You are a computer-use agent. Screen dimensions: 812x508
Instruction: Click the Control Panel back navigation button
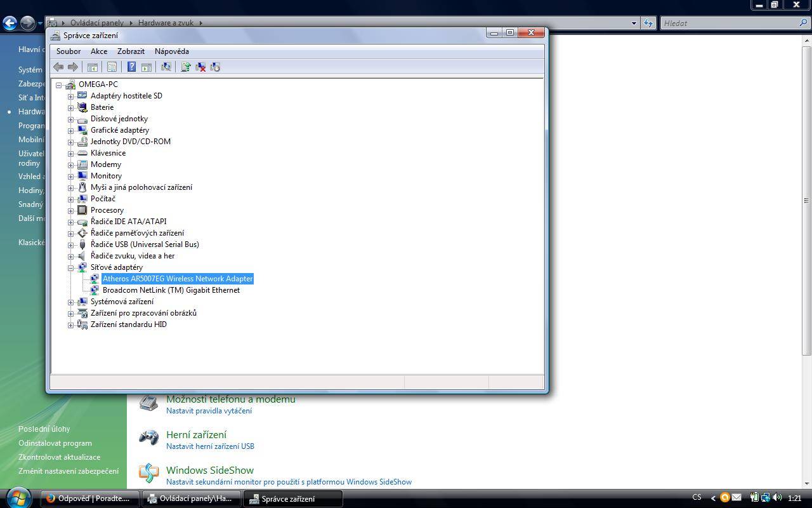pyautogui.click(x=10, y=23)
